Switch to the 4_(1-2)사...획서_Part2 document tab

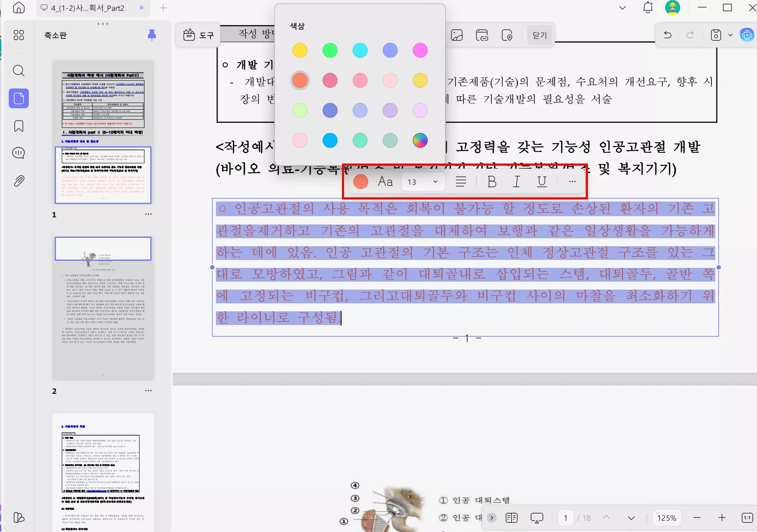[x=87, y=8]
